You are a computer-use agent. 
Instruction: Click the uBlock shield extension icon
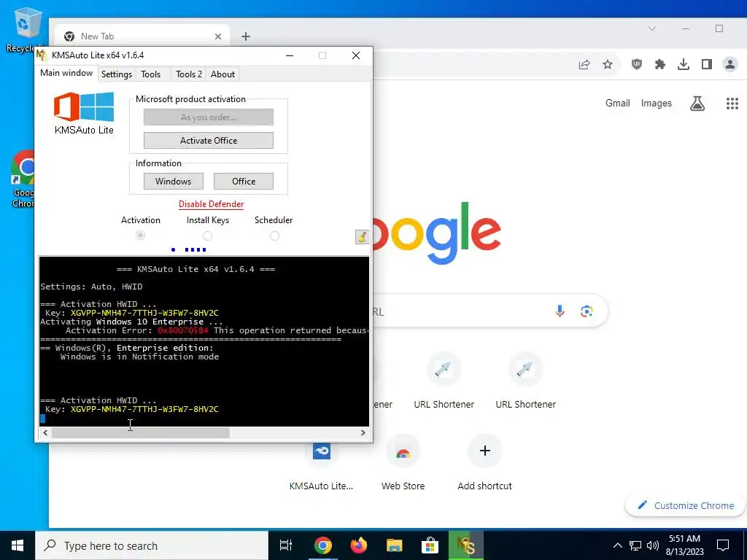[636, 64]
